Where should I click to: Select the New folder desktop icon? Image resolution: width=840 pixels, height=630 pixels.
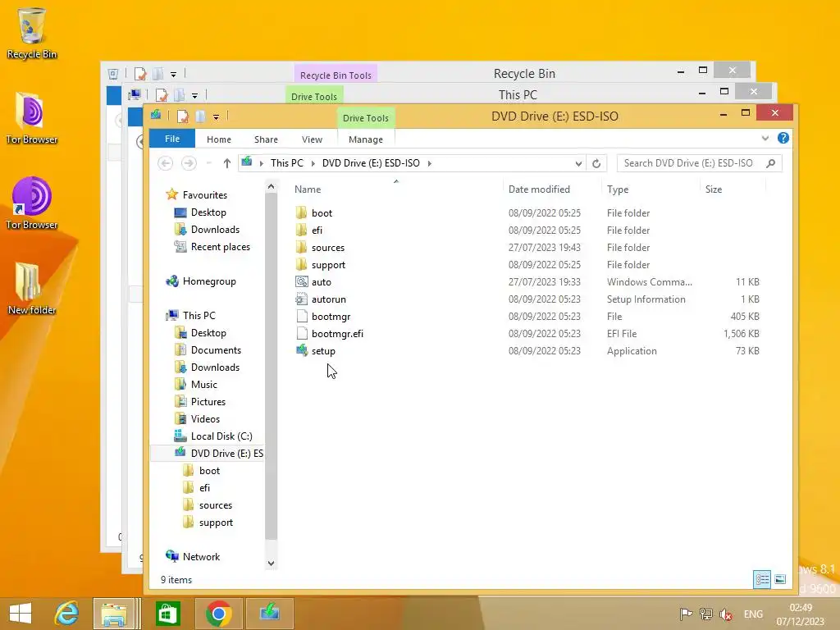click(x=32, y=289)
